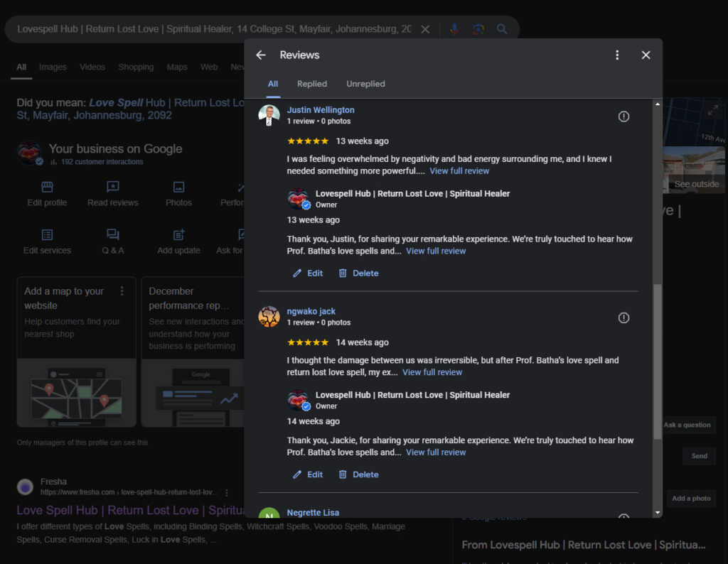The image size is (728, 564).
Task: View full review by ngwako jack
Action: (432, 372)
